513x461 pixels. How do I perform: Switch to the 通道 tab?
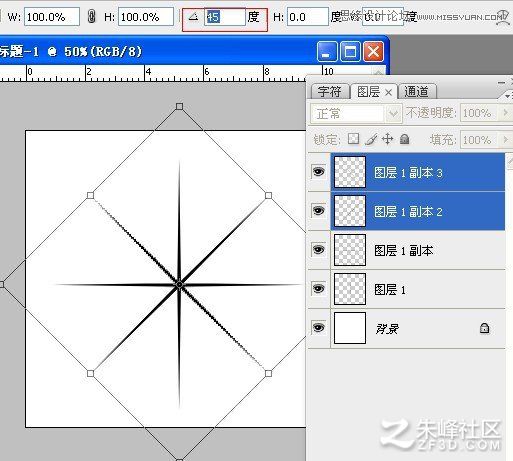coord(417,92)
